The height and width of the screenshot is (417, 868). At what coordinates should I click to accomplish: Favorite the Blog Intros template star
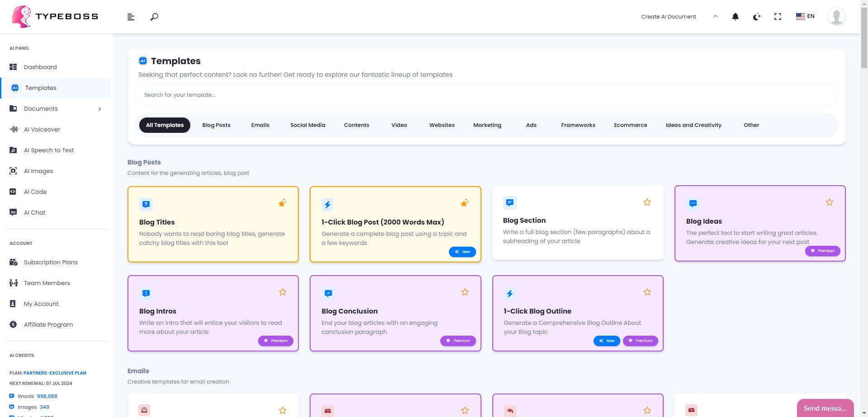283,292
